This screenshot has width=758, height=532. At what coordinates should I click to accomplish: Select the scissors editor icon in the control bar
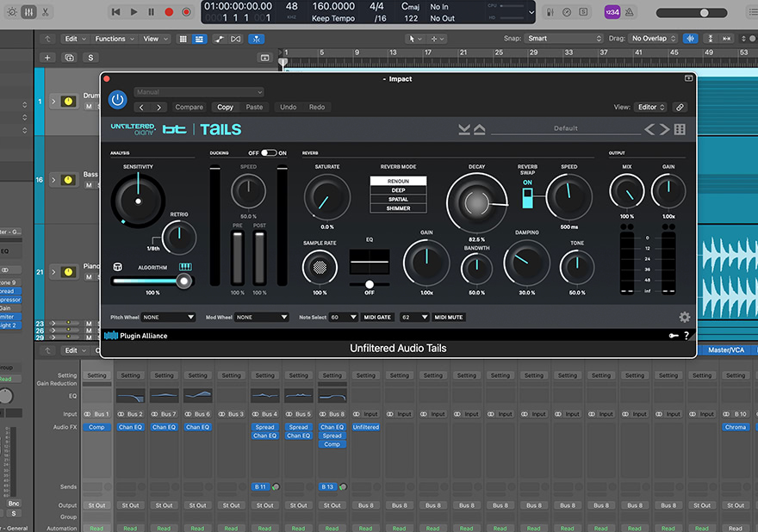[46, 12]
